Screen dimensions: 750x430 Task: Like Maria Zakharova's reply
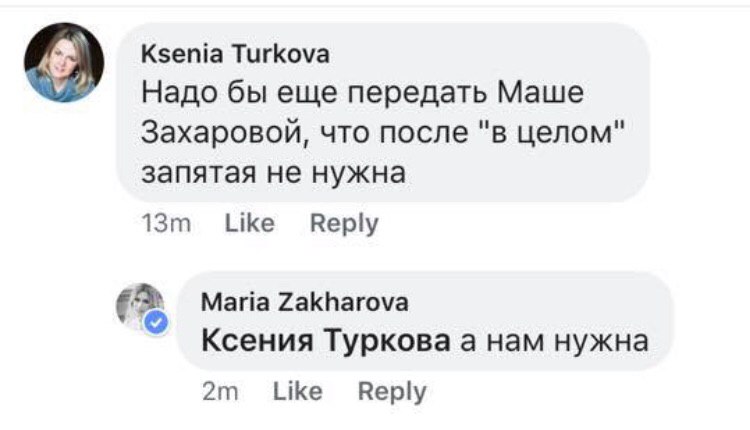click(x=297, y=392)
